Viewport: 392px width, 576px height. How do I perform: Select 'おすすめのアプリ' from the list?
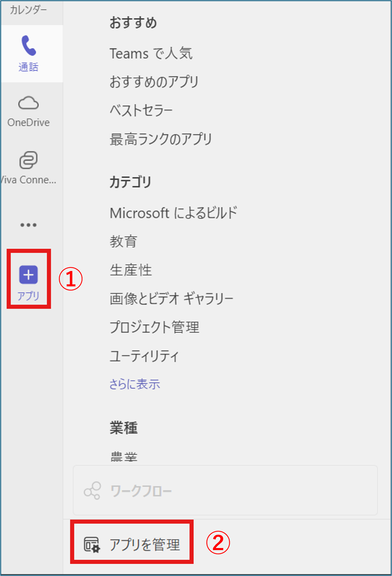coord(154,82)
